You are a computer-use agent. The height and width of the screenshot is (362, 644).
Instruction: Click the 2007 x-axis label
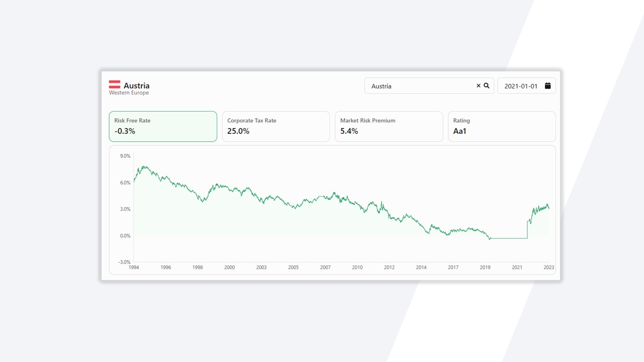[326, 267]
